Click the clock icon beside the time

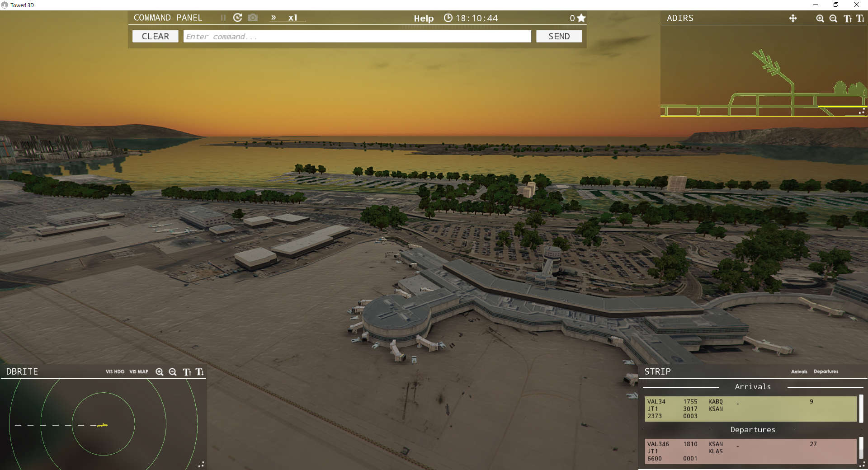tap(448, 18)
